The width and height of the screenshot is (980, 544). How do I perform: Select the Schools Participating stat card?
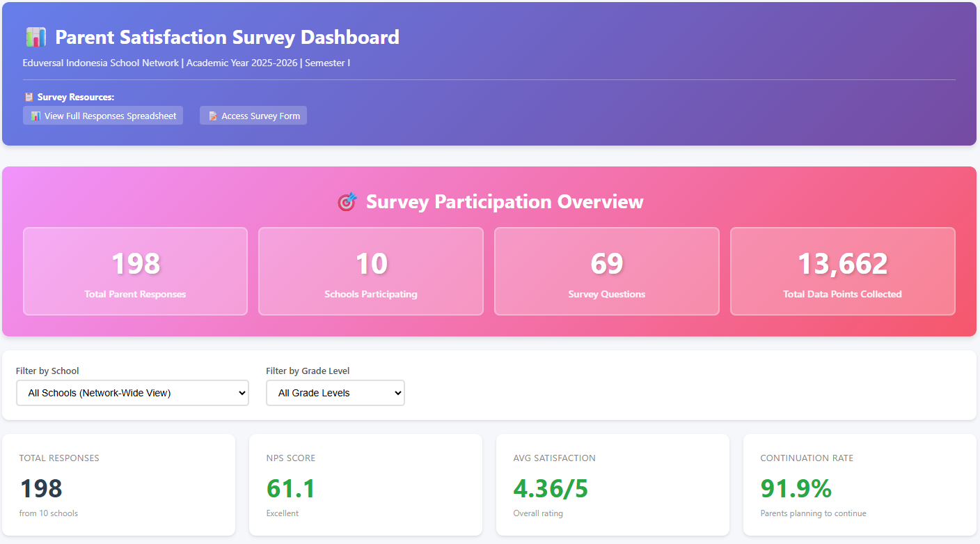(x=370, y=271)
